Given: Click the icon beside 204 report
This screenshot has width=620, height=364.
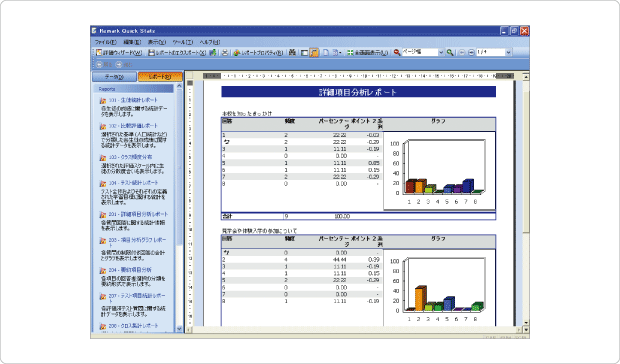Looking at the screenshot, I should point(103,270).
